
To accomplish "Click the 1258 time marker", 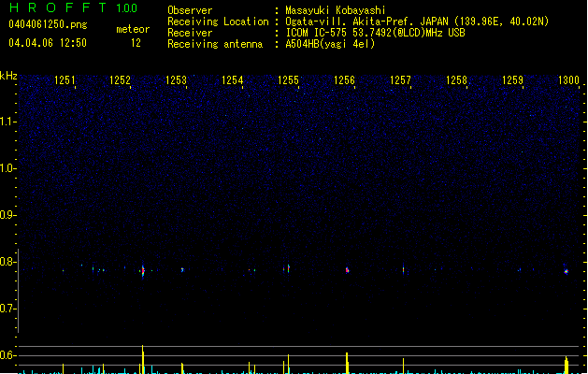I will tap(456, 80).
